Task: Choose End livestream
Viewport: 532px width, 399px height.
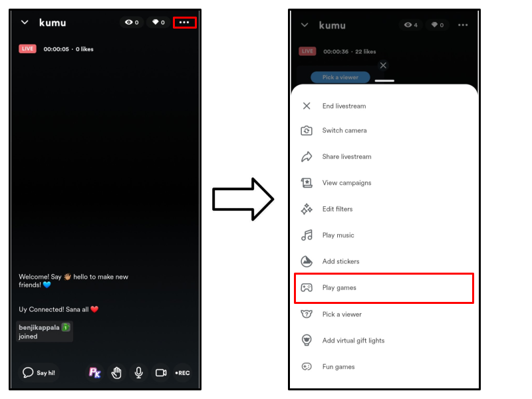Action: [x=384, y=106]
